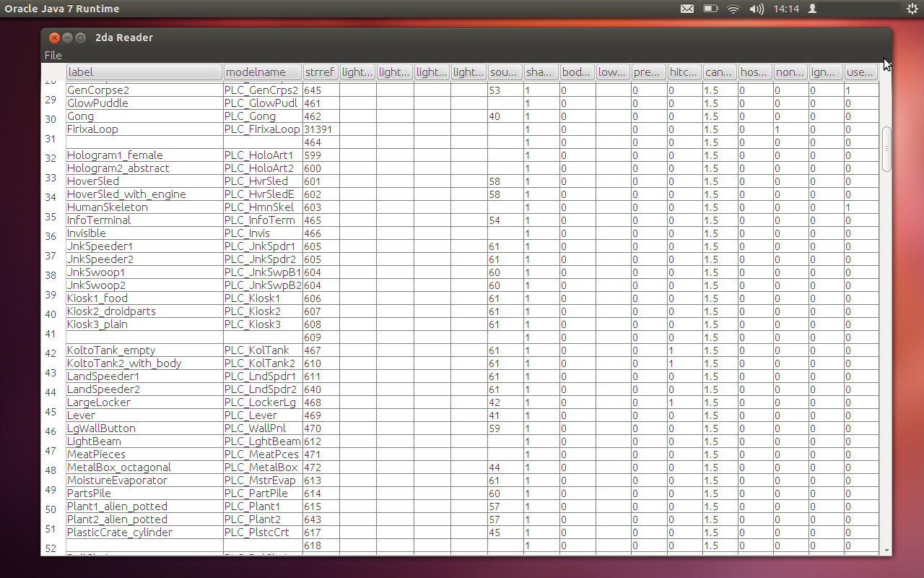This screenshot has height=578, width=924.
Task: Click the user account icon
Action: 812,9
